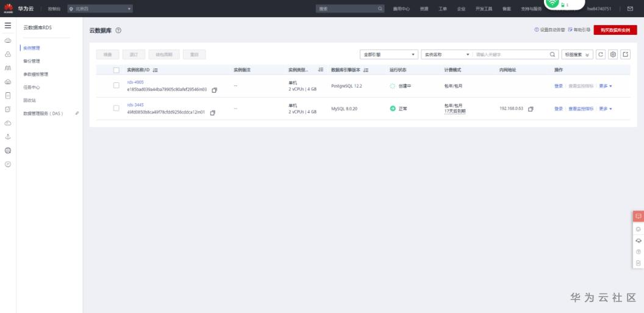This screenshot has width=644, height=313.
Task: Click the 帮助引导 link
Action: [579, 30]
